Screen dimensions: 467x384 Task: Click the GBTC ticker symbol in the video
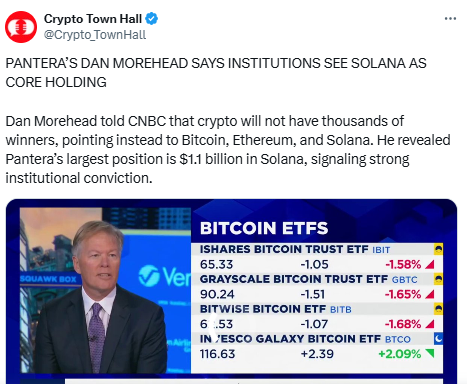404,279
